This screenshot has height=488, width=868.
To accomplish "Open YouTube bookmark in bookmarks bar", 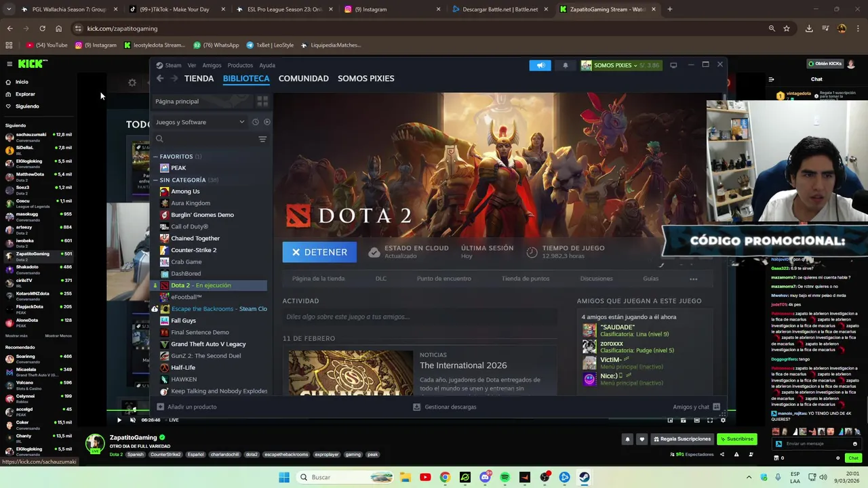I will tap(47, 45).
